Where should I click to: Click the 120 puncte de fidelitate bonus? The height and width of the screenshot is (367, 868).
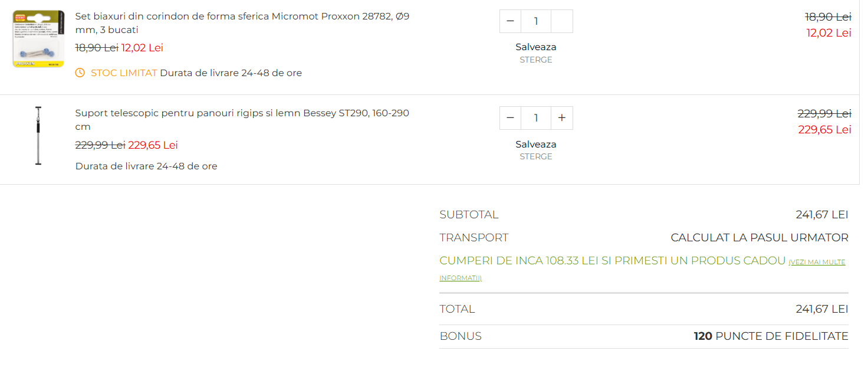(771, 336)
